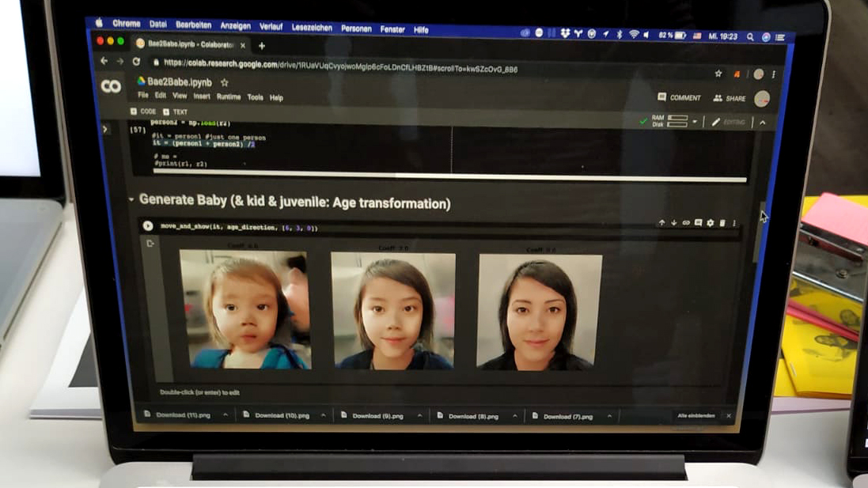This screenshot has width=868, height=488.
Task: Reload the page in Chrome
Action: click(x=136, y=62)
